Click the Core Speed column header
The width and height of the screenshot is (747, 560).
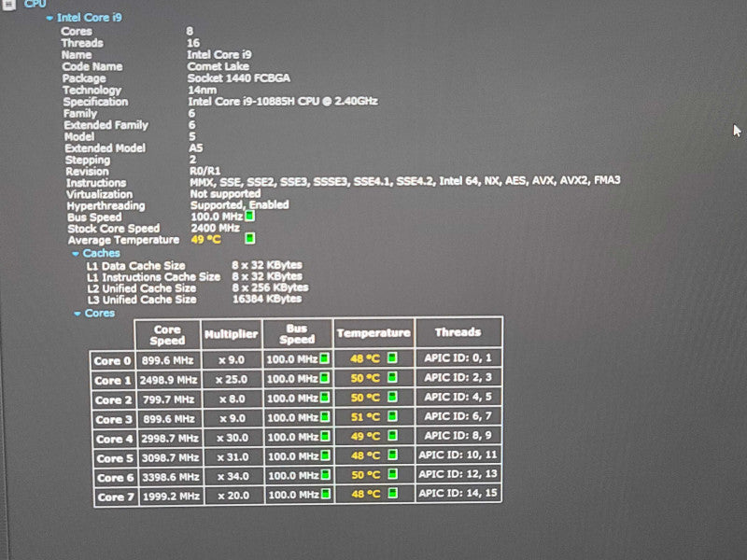tap(167, 335)
